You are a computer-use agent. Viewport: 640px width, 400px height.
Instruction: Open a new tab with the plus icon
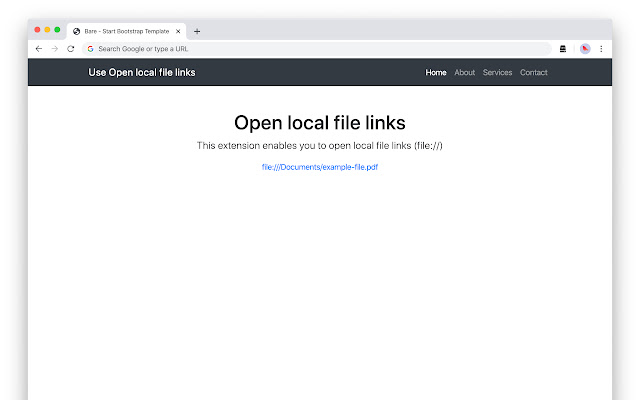(197, 31)
